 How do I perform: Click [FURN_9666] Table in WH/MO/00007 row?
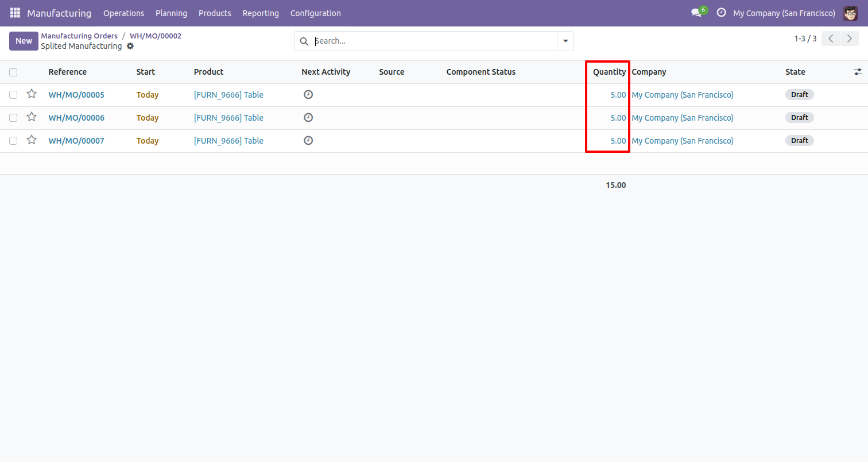228,141
